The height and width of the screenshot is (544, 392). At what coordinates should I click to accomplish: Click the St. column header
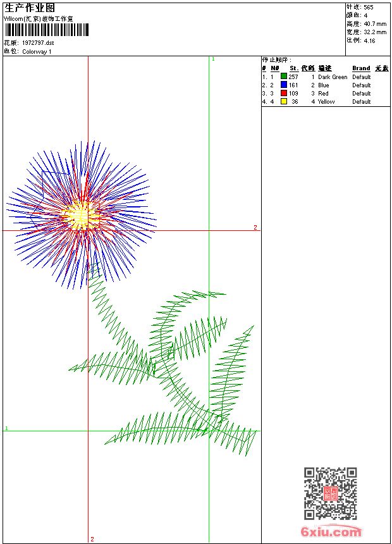point(294,68)
